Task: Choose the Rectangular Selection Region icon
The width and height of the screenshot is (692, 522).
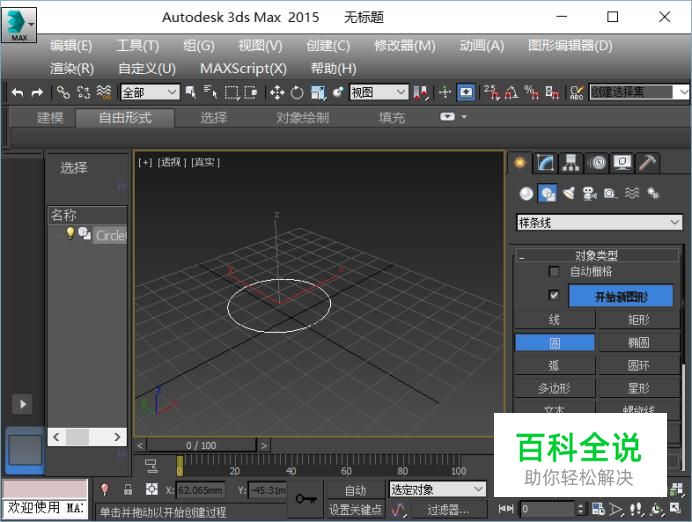Action: coord(232,93)
